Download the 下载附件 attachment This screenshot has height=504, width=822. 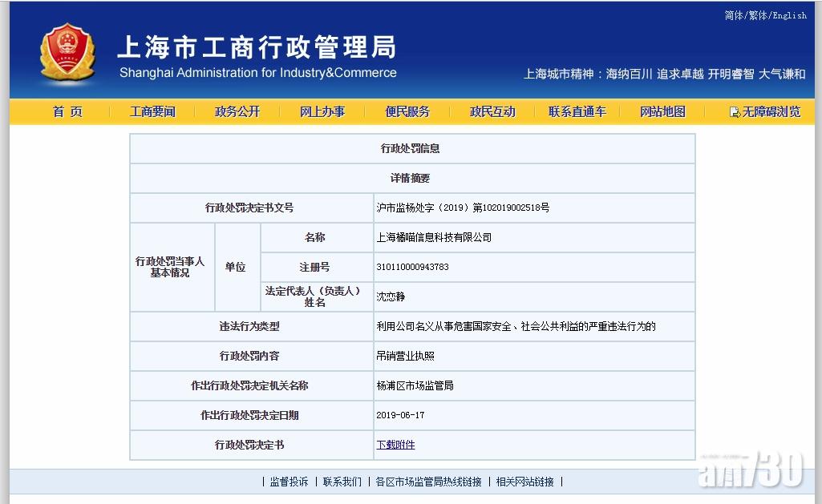tap(395, 445)
